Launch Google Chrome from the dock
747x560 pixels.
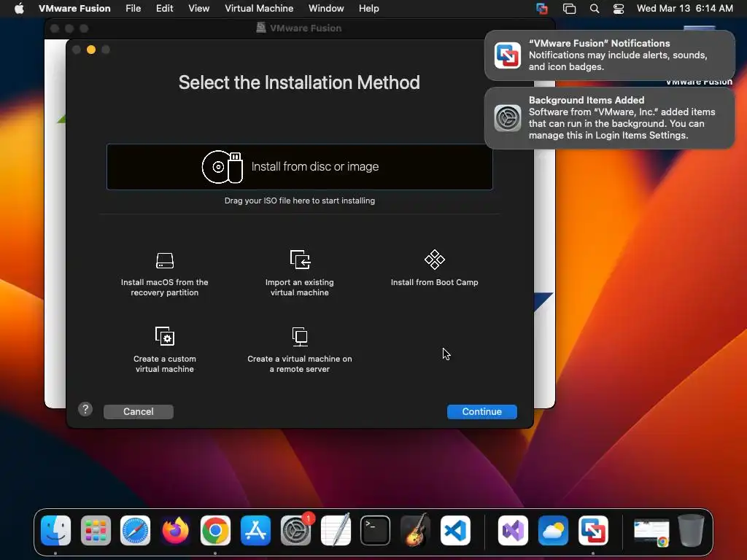[215, 531]
